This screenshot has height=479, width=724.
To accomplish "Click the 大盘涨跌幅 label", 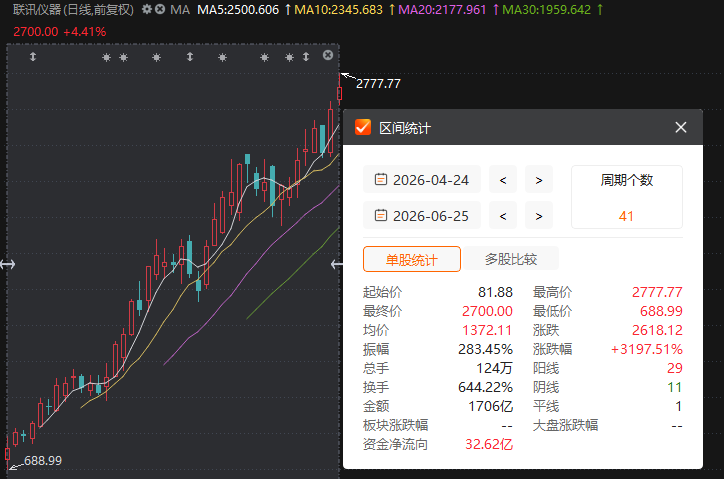I will tap(565, 425).
